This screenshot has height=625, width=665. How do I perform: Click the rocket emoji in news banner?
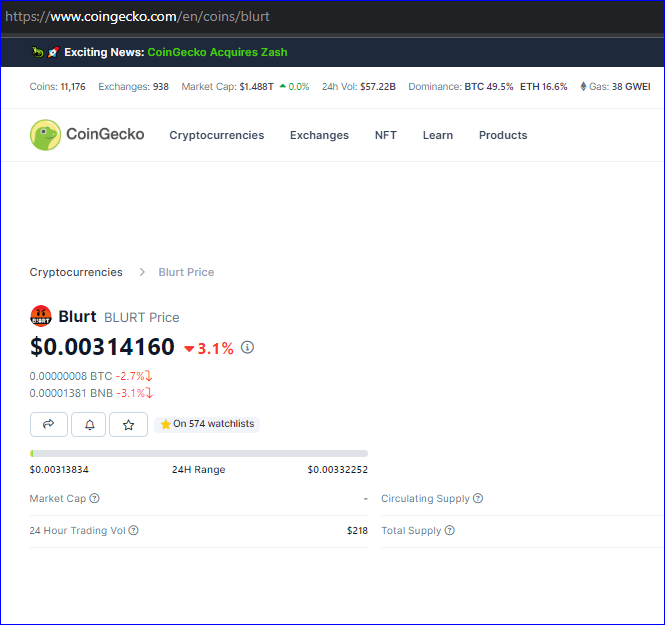pyautogui.click(x=53, y=52)
